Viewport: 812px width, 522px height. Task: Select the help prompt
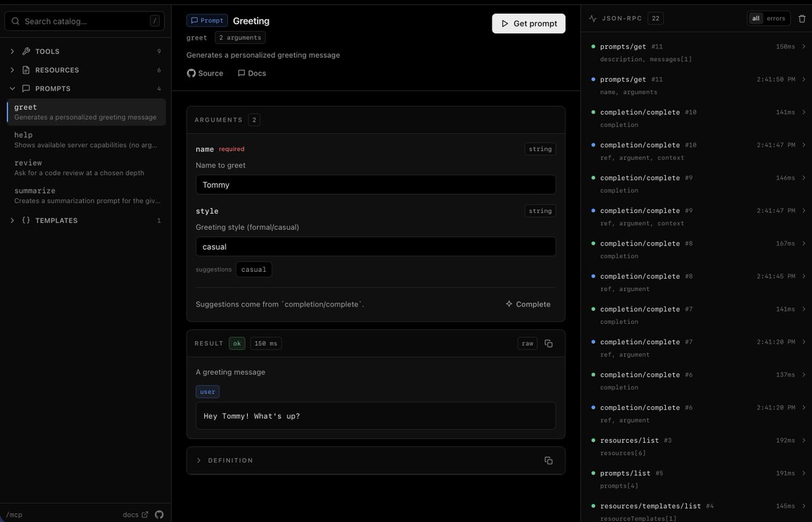click(86, 140)
